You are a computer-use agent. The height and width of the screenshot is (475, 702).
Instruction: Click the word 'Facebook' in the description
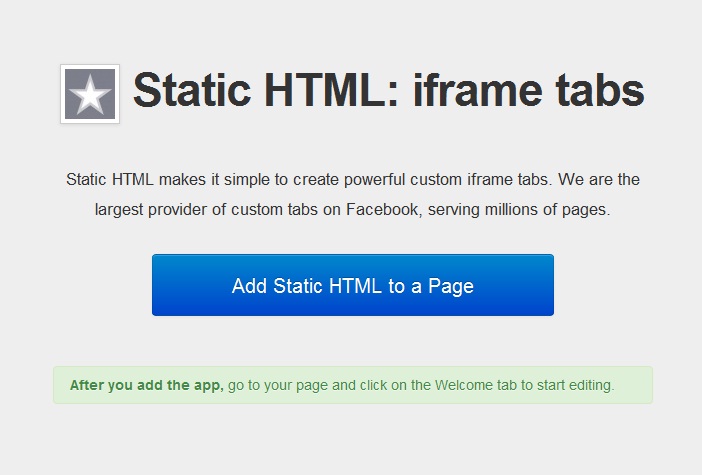click(382, 210)
